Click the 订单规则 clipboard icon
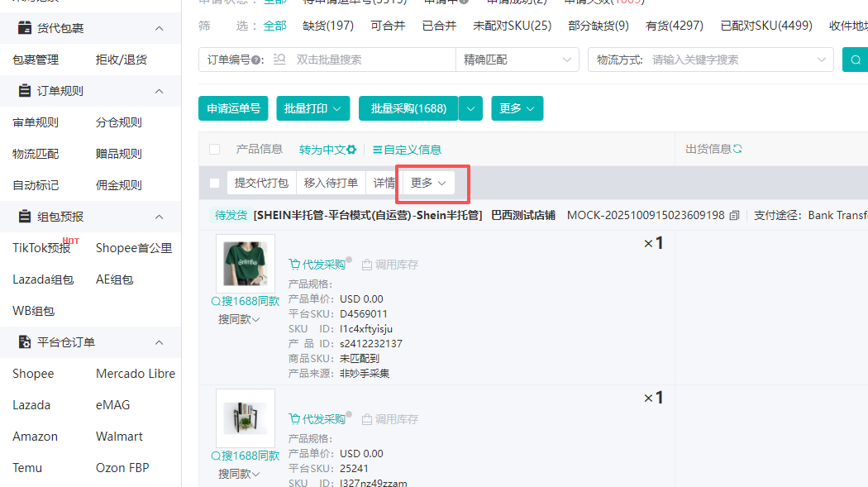The image size is (868, 487). 24,91
